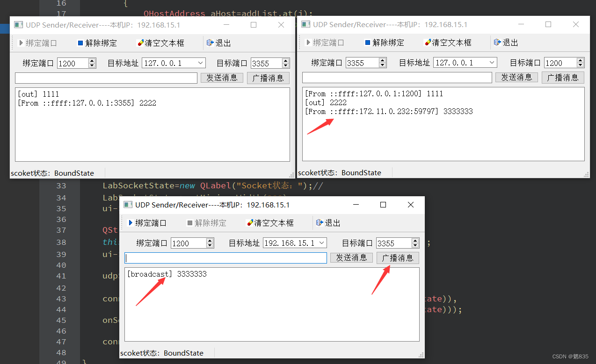Click the 退出 exit icon in left window
This screenshot has height=364, width=596.
(x=211, y=43)
